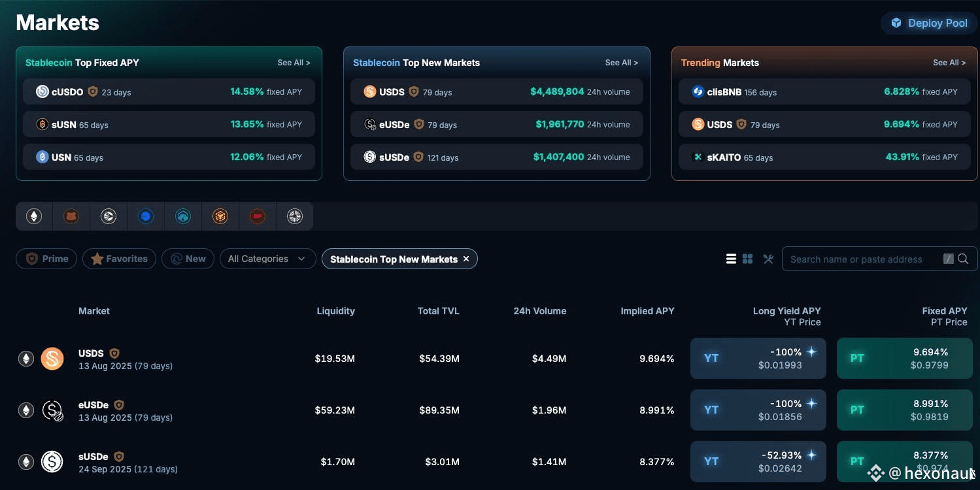Click the 8.991% implied APY value
This screenshot has height=490, width=980.
656,410
